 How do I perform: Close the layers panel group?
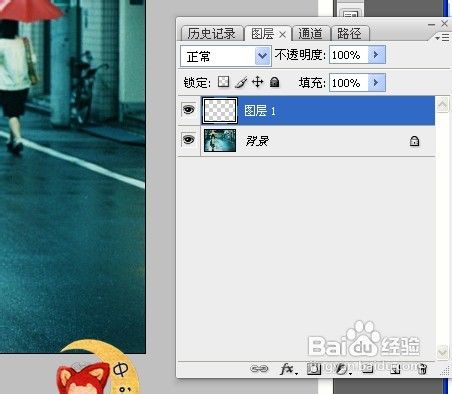[444, 23]
